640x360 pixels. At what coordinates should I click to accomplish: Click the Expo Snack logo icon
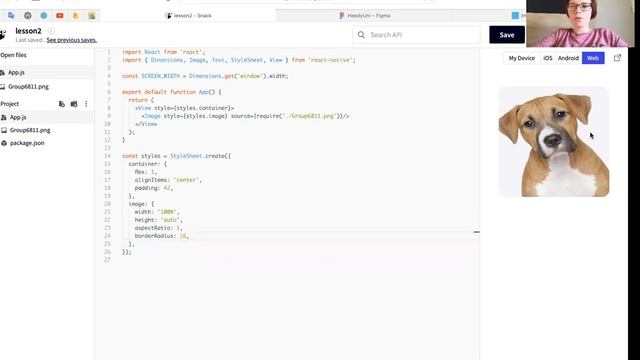3,35
